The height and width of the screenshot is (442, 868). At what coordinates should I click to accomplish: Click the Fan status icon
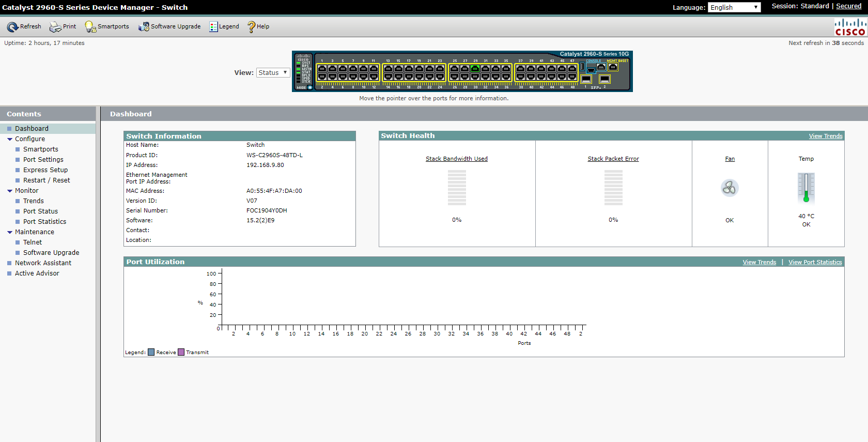(730, 188)
